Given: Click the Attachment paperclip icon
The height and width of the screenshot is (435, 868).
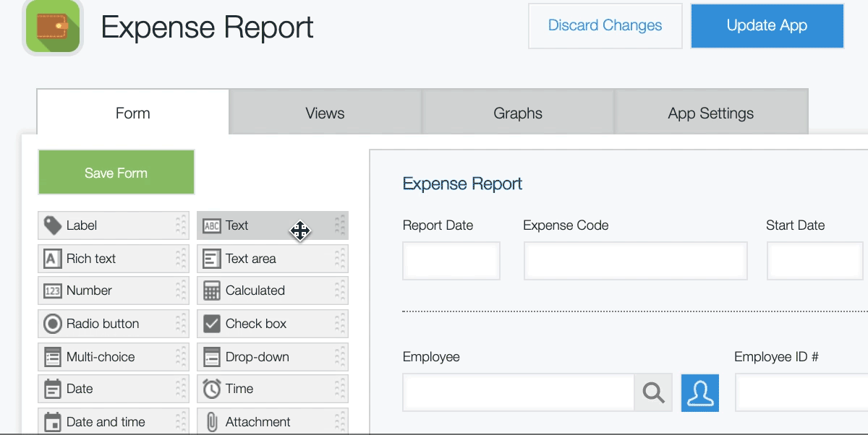Looking at the screenshot, I should pos(212,422).
